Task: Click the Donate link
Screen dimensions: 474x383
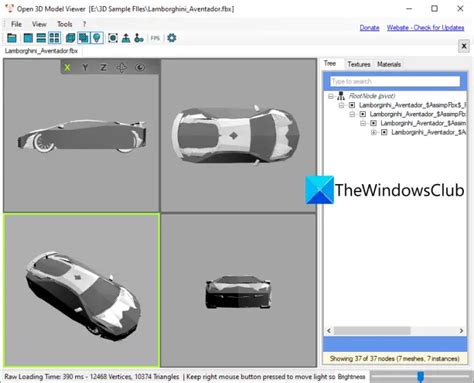Action: pyautogui.click(x=369, y=28)
